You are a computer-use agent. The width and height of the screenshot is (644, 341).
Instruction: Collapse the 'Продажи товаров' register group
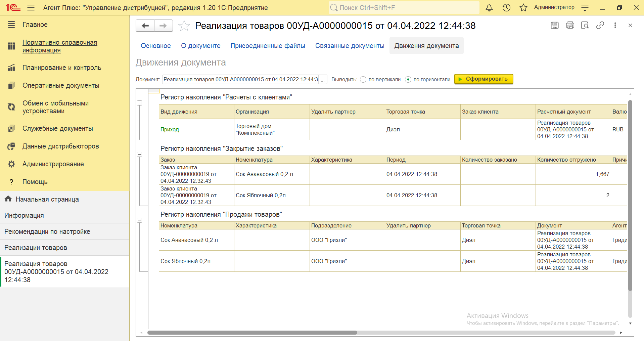tap(140, 220)
